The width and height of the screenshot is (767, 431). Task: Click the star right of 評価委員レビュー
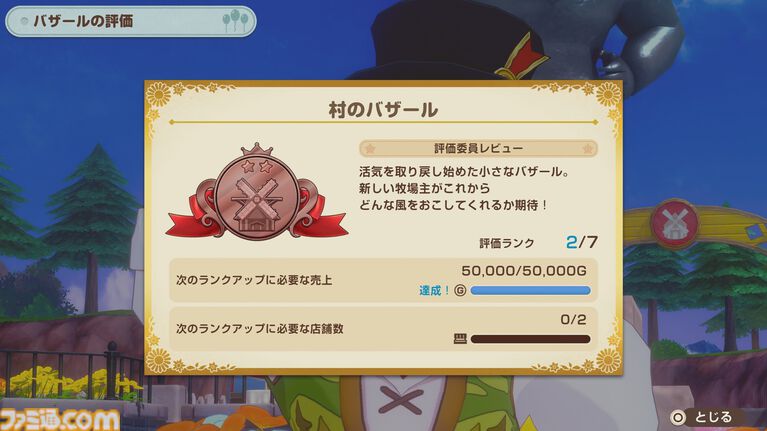tap(587, 148)
